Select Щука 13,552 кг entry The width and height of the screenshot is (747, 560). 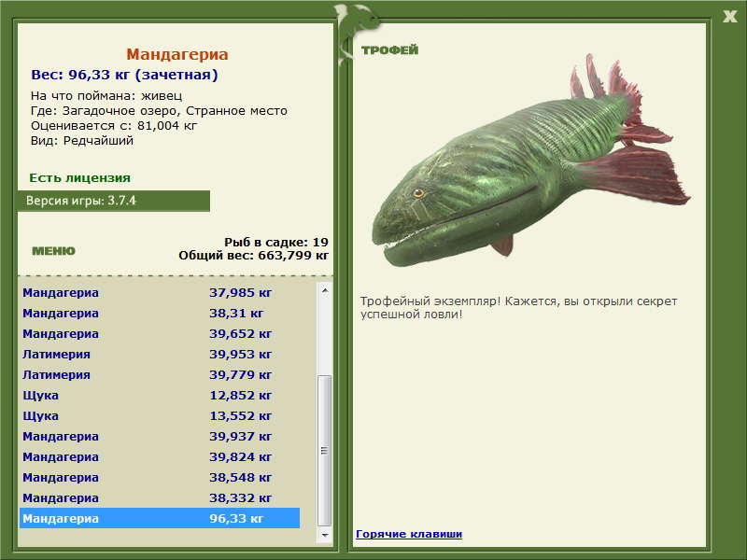[x=160, y=415]
